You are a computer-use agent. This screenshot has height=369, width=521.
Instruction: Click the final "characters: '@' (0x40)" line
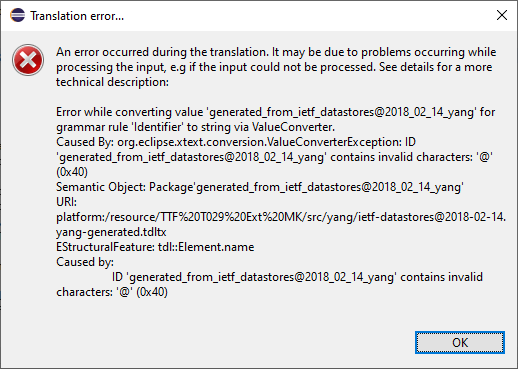tap(112, 292)
